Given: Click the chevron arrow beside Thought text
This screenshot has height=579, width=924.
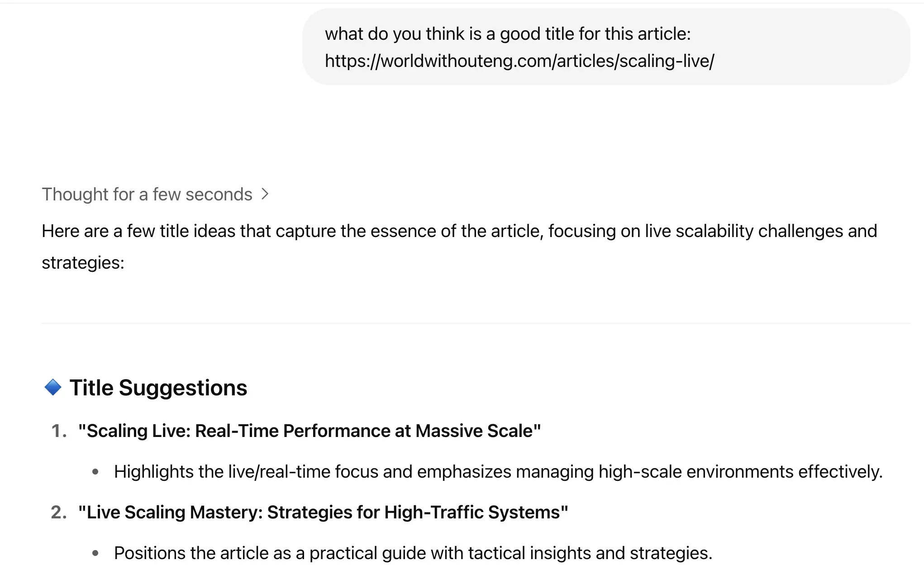Looking at the screenshot, I should 265,195.
